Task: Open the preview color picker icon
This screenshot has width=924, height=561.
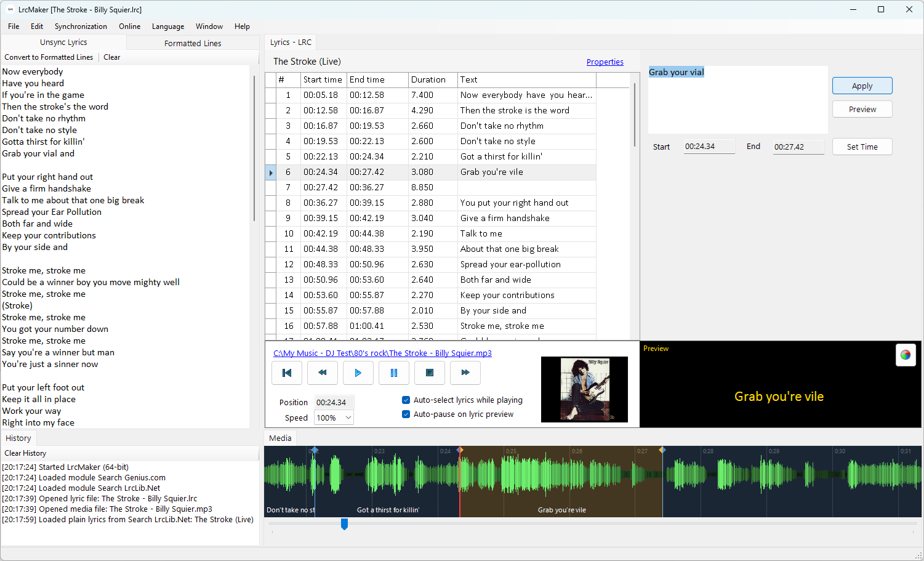Action: [x=906, y=355]
